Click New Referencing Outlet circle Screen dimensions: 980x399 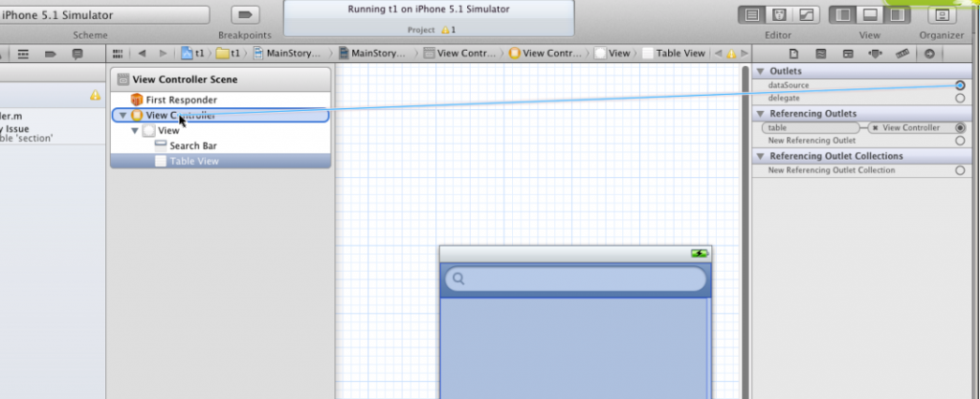pyautogui.click(x=960, y=141)
